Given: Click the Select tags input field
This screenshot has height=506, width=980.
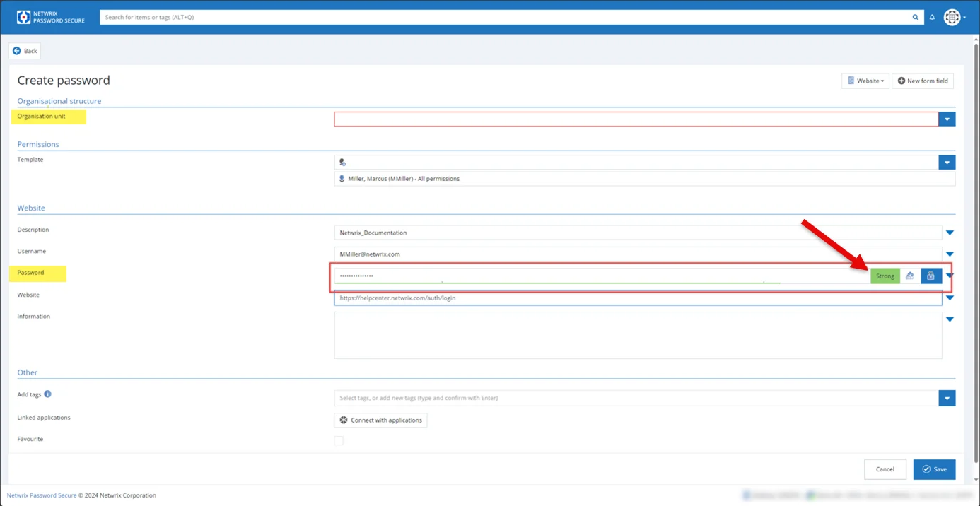Looking at the screenshot, I should tap(636, 398).
